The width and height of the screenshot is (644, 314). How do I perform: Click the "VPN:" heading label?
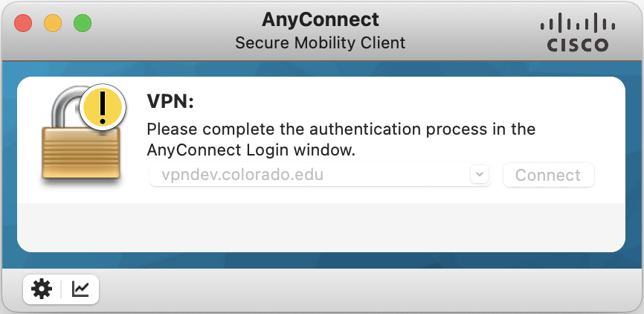(170, 102)
